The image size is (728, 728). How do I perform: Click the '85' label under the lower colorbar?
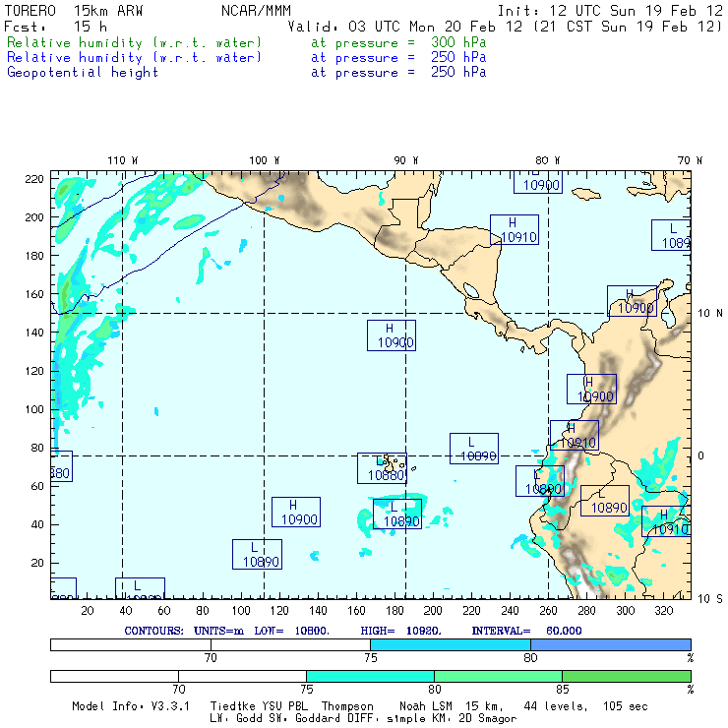[563, 690]
